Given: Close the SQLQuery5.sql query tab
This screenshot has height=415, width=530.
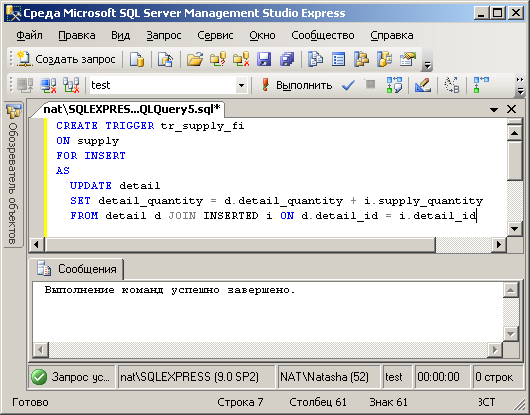Looking at the screenshot, I should pos(511,109).
